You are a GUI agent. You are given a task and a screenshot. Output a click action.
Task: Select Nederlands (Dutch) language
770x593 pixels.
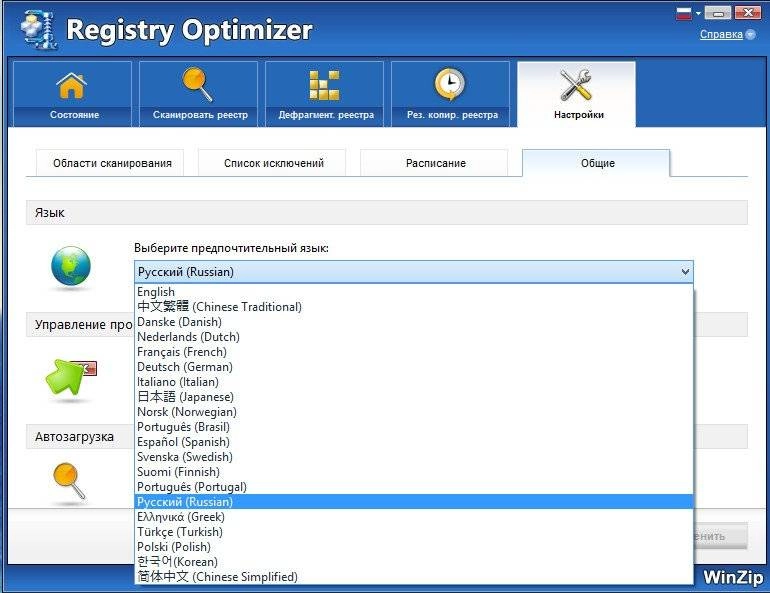click(413, 337)
